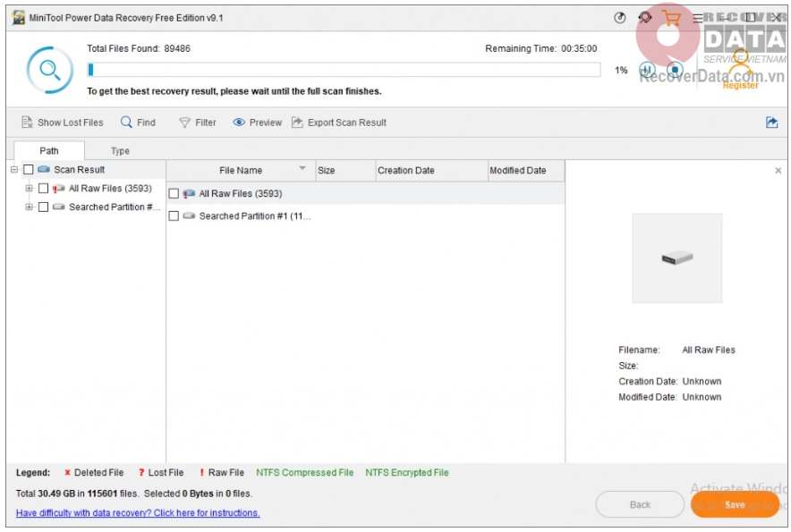Viewport: 791px width, 532px height.
Task: Open the Filter tool
Action: pyautogui.click(x=198, y=122)
